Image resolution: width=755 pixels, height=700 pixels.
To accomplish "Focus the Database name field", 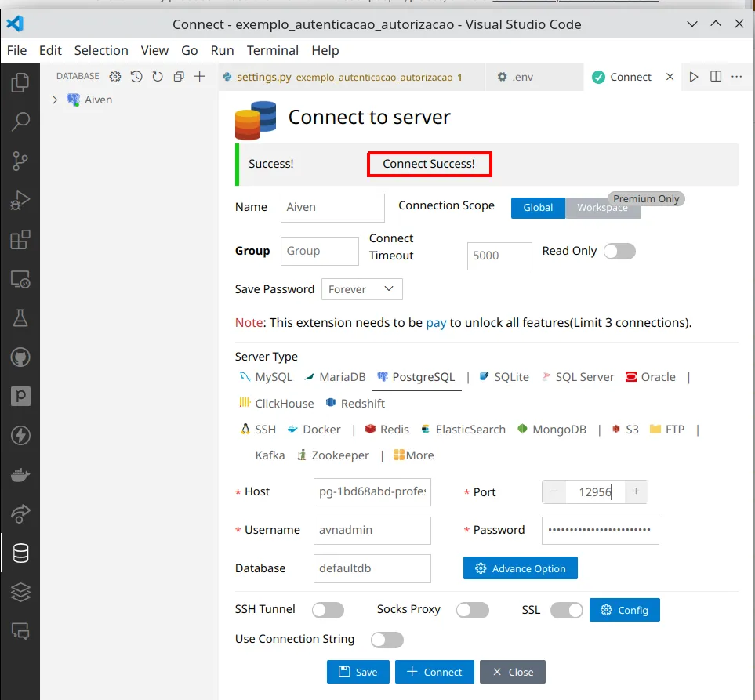I will point(372,568).
